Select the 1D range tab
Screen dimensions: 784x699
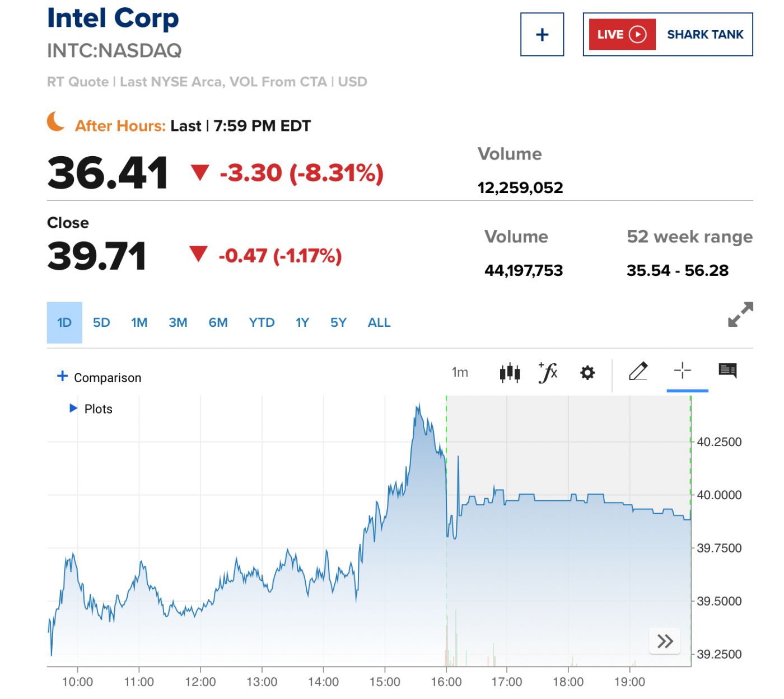pos(64,322)
